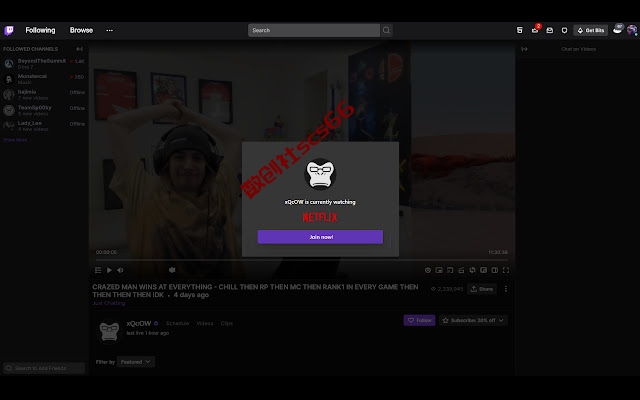Open the user profile avatar menu
Screen dimensions: 640x400
point(632,30)
